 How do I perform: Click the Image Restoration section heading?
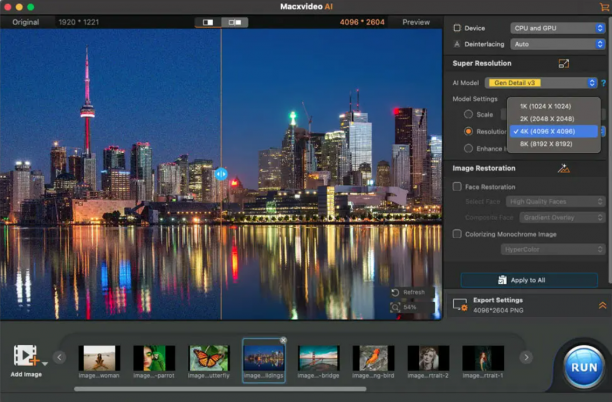pos(484,168)
